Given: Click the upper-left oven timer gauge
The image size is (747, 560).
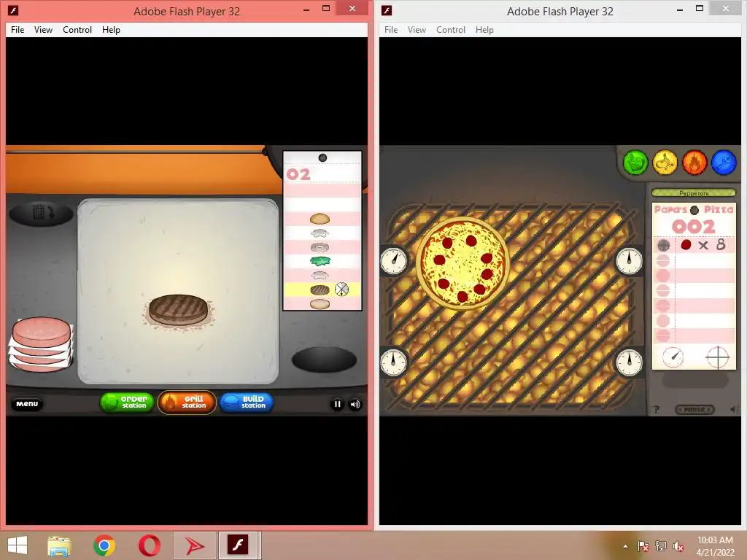Looking at the screenshot, I should pyautogui.click(x=394, y=260).
